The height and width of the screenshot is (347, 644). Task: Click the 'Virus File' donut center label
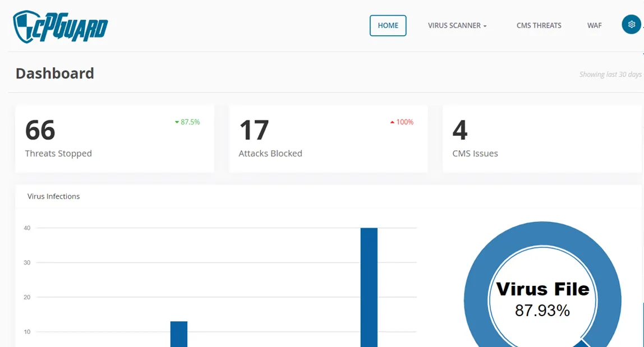542,289
